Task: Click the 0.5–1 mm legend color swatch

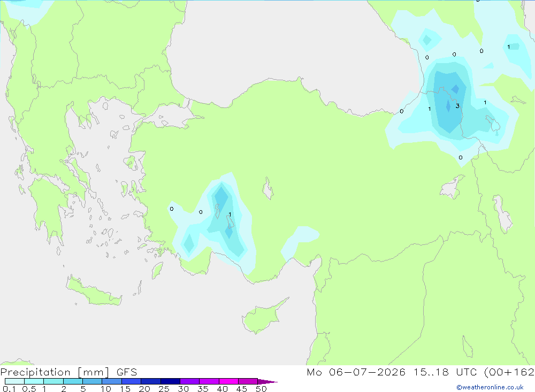Action: (x=34, y=381)
